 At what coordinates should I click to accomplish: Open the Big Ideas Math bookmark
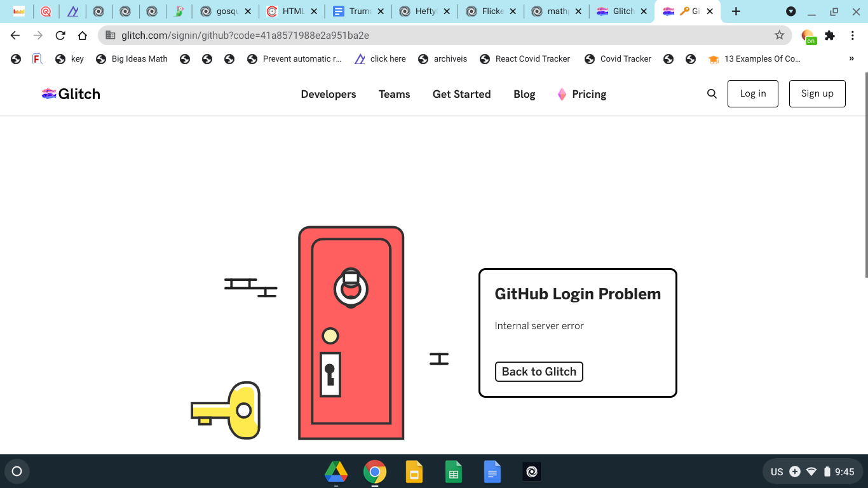click(132, 59)
